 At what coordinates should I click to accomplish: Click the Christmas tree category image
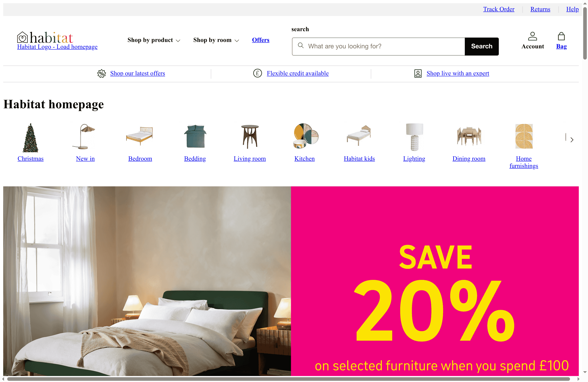coord(30,138)
